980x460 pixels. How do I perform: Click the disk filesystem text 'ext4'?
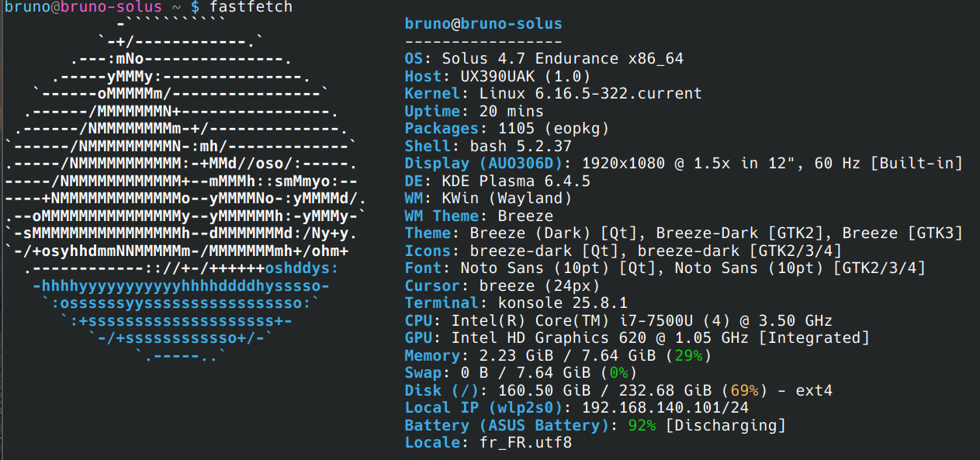coord(814,391)
